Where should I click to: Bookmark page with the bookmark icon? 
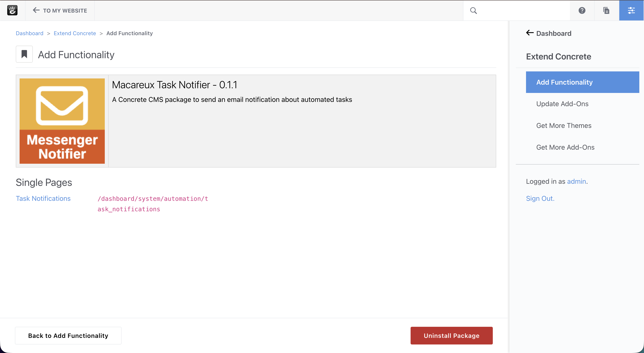pyautogui.click(x=24, y=54)
